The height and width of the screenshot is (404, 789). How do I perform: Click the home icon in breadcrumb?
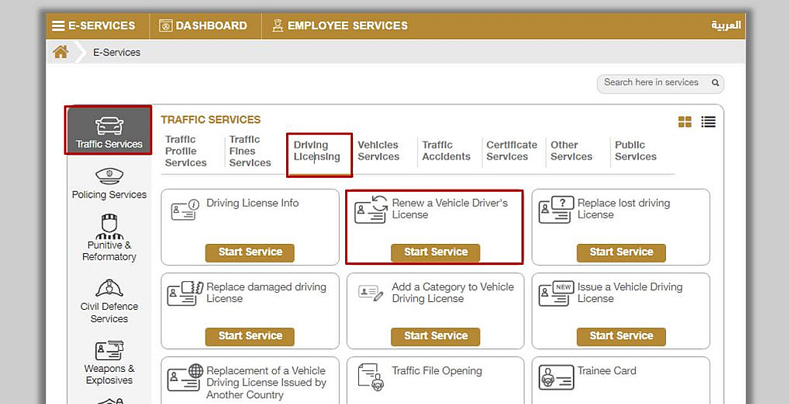tap(61, 52)
